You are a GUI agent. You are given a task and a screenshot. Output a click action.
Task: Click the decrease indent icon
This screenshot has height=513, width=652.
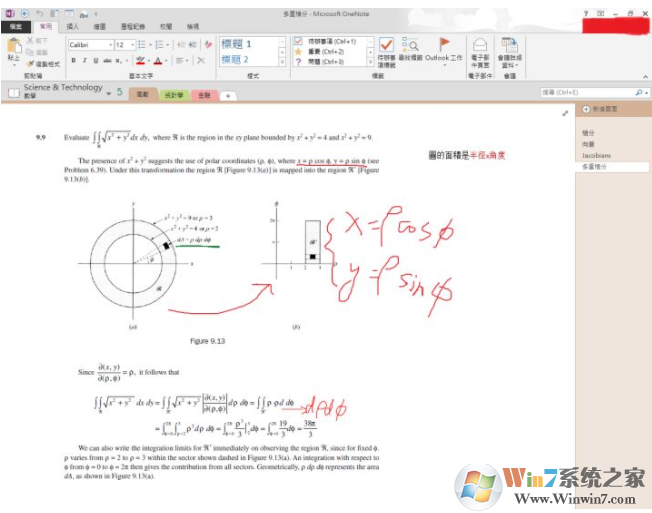tap(181, 44)
